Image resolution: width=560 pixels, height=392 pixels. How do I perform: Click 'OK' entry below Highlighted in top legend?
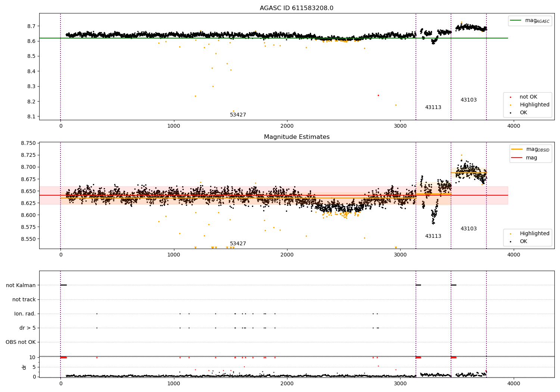click(523, 113)
